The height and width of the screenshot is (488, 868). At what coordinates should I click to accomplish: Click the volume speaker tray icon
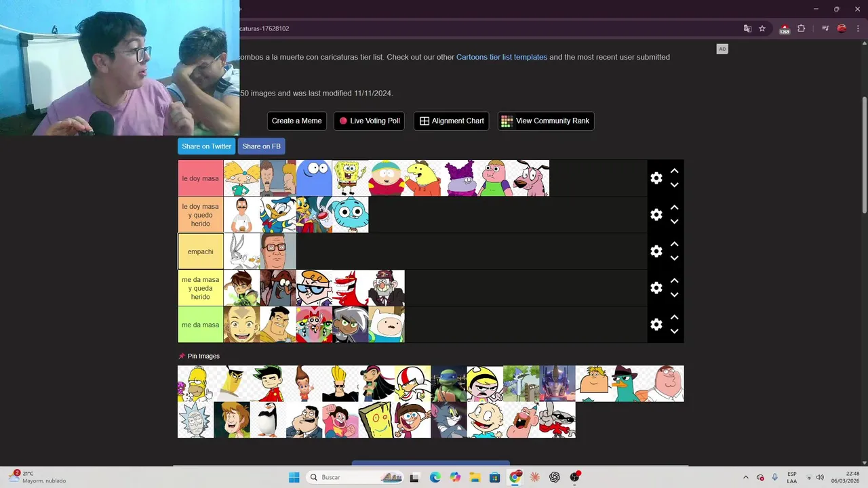(820, 477)
